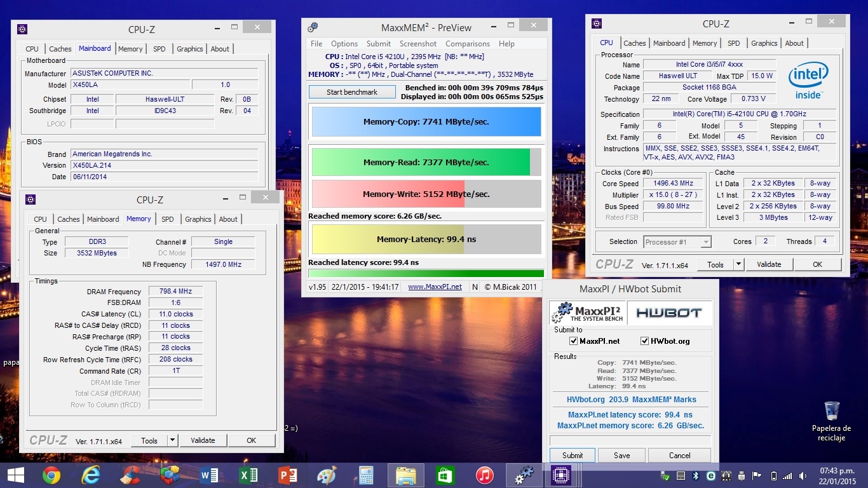Open Word from the taskbar
Viewport: 868px width, 488px height.
(x=209, y=475)
